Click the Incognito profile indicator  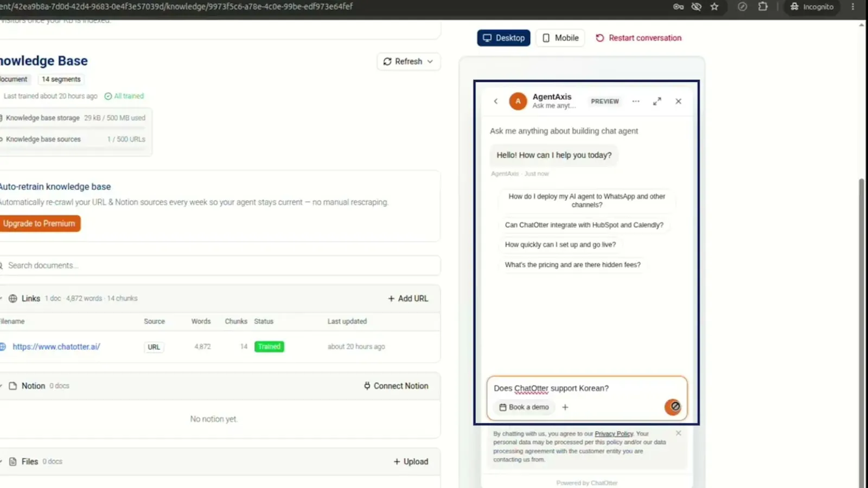[812, 7]
